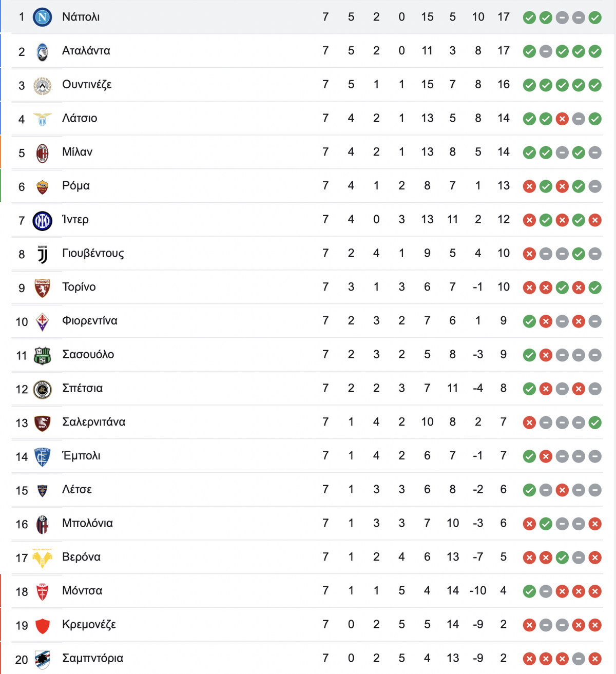The width and height of the screenshot is (616, 674).
Task: Click the Atalanta club crest
Action: tap(42, 52)
